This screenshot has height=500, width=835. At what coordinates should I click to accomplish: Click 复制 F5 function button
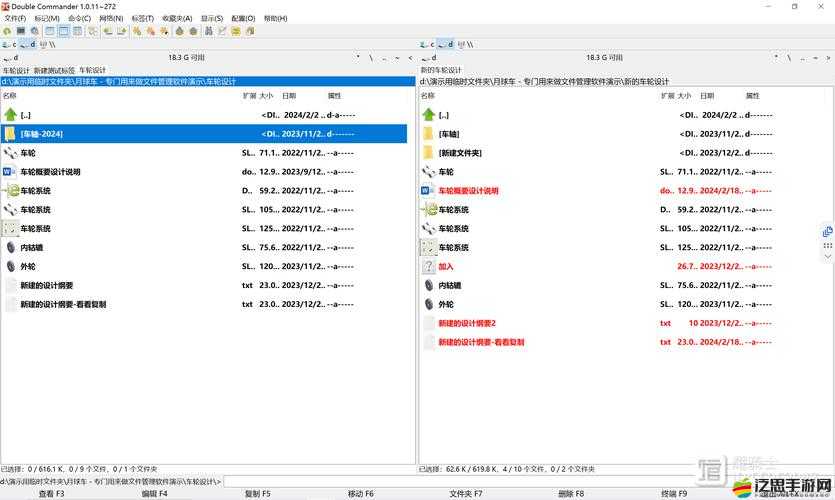click(258, 494)
